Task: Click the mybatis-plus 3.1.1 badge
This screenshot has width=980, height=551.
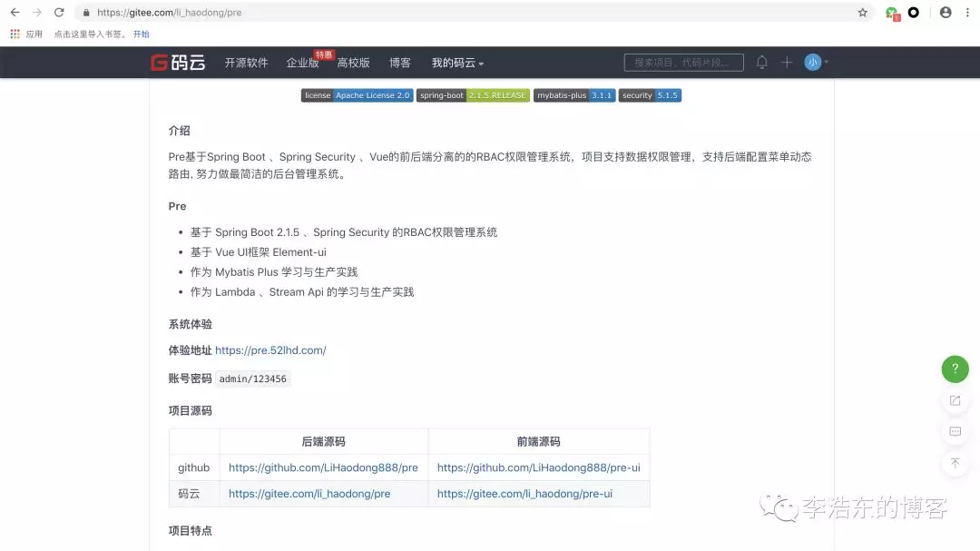Action: pyautogui.click(x=574, y=95)
